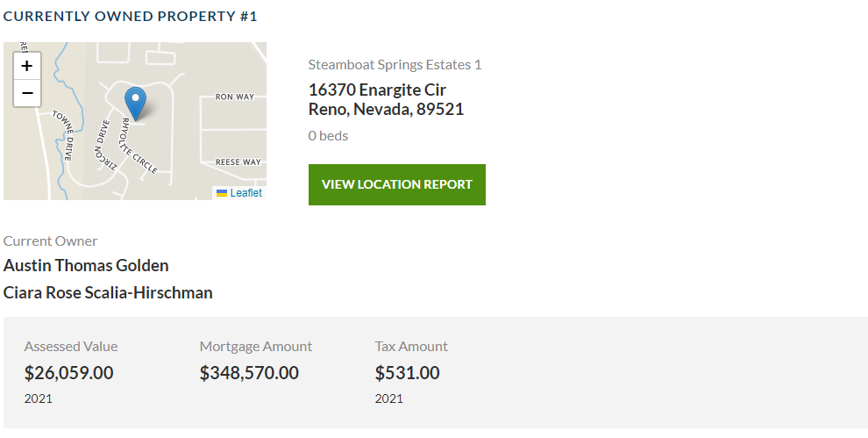Screen dimensions: 868x438
Task: Click the Ron Way street label
Action: [x=235, y=97]
